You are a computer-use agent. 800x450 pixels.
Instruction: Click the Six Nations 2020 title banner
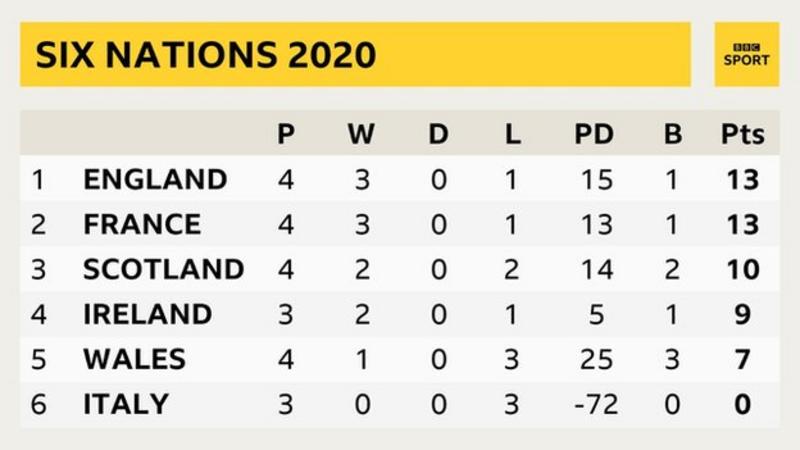355,55
